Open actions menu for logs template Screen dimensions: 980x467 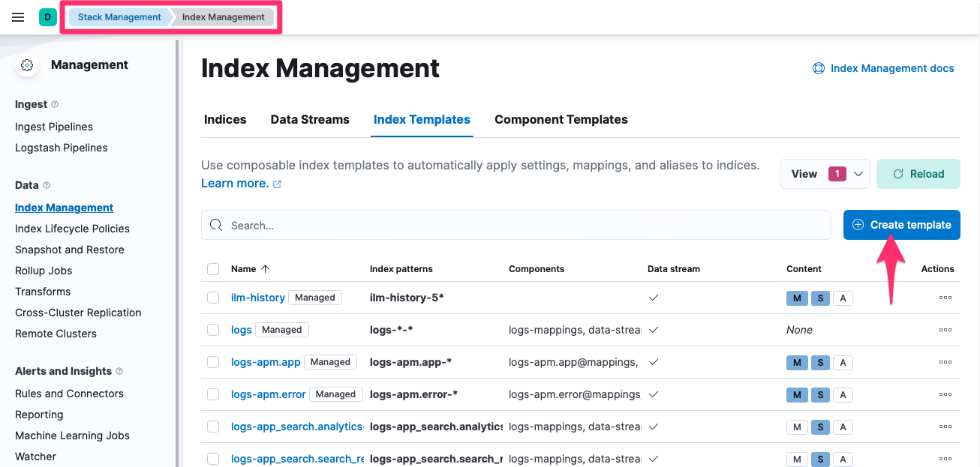tap(945, 330)
